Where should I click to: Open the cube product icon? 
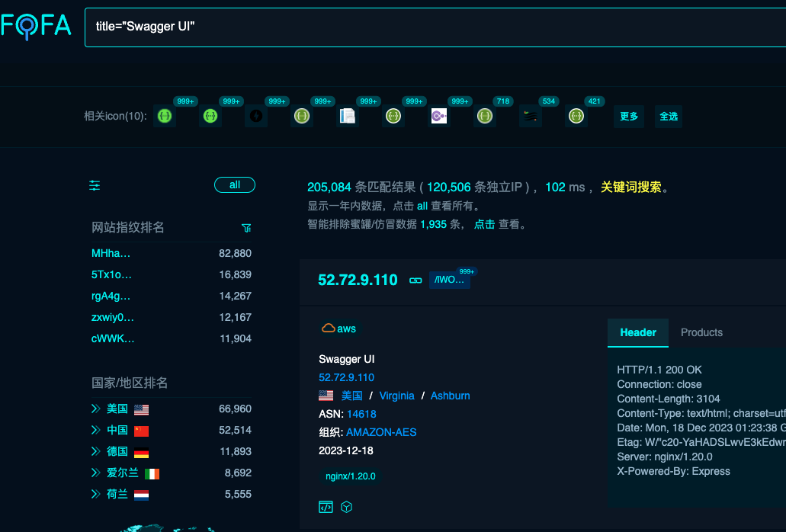(x=346, y=507)
